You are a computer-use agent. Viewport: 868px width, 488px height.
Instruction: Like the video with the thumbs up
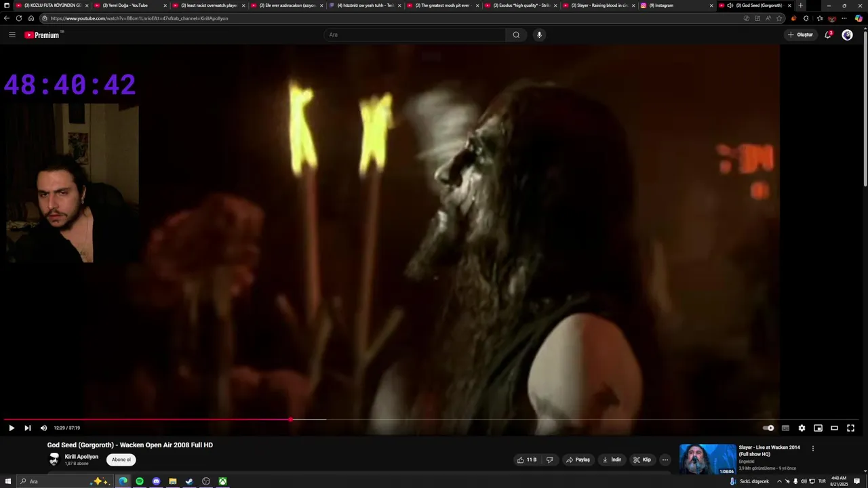pos(527,460)
